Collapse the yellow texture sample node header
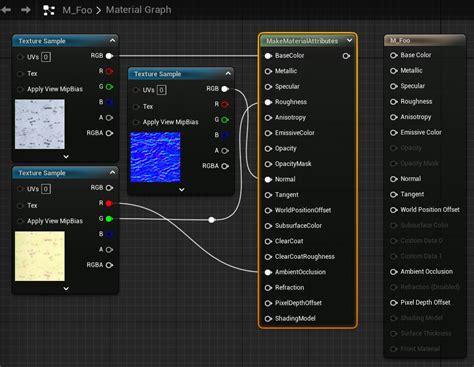Screen dimensions: 474x367 (112, 172)
